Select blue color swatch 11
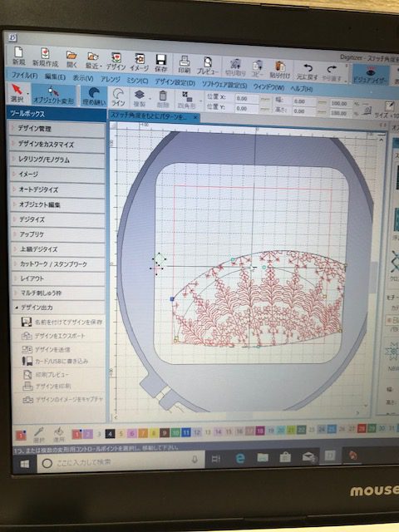The width and height of the screenshot is (399, 532). click(186, 432)
